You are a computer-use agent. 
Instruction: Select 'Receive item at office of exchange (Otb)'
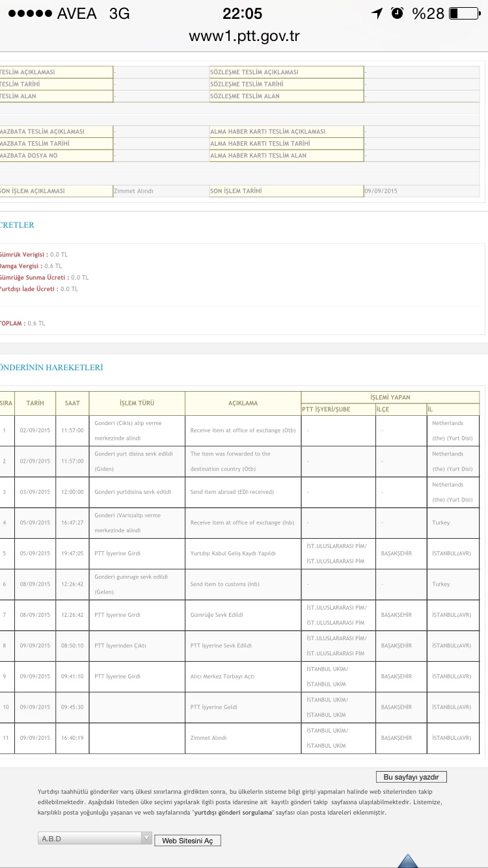pyautogui.click(x=243, y=430)
